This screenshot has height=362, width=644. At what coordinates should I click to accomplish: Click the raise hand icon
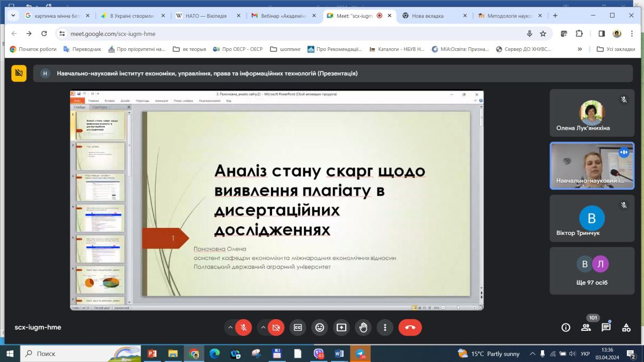[363, 327]
